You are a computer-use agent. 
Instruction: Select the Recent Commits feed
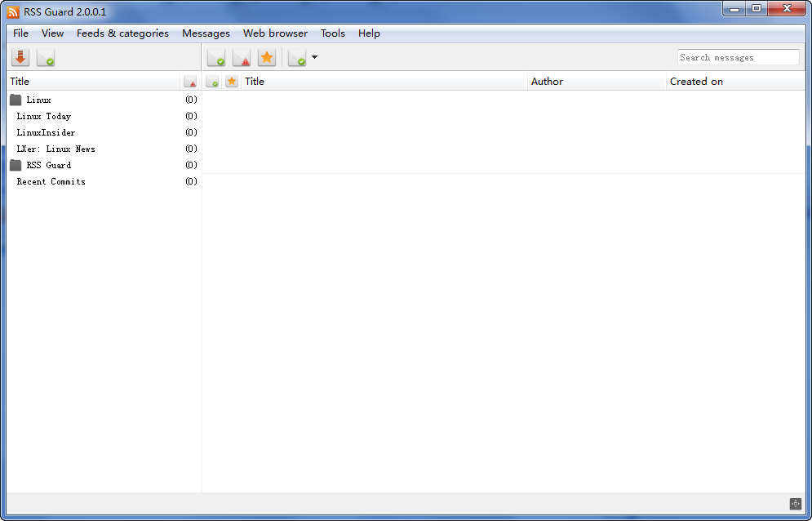pos(51,181)
